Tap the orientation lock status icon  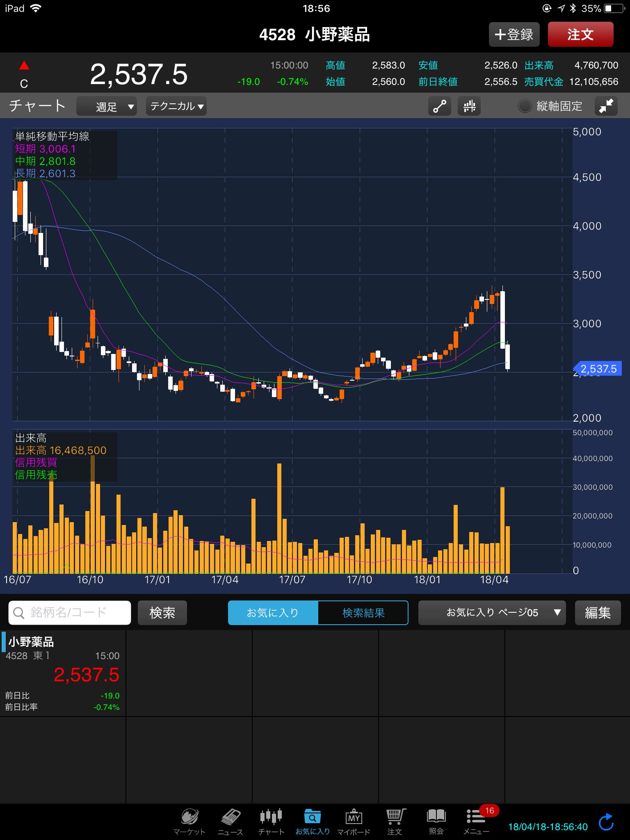[547, 8]
